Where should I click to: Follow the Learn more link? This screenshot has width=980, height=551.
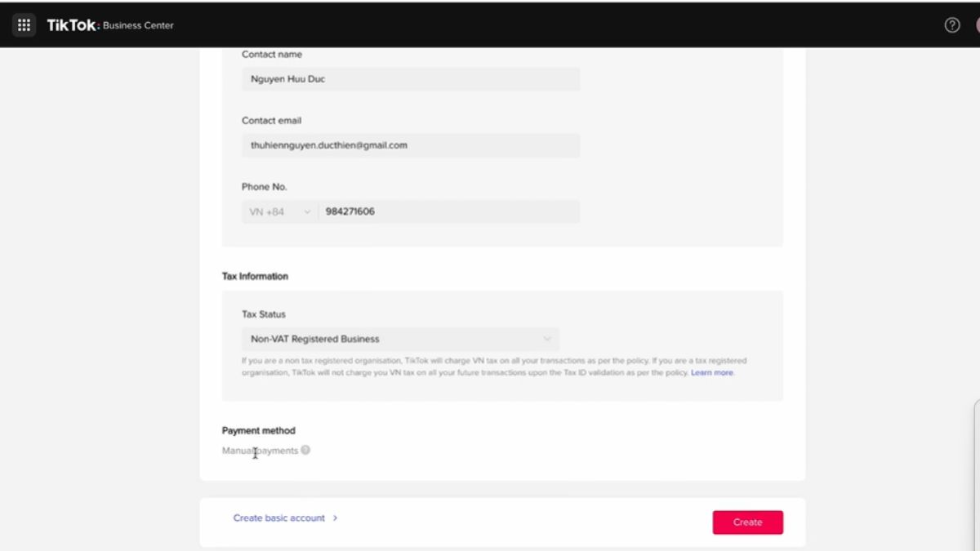(x=712, y=373)
